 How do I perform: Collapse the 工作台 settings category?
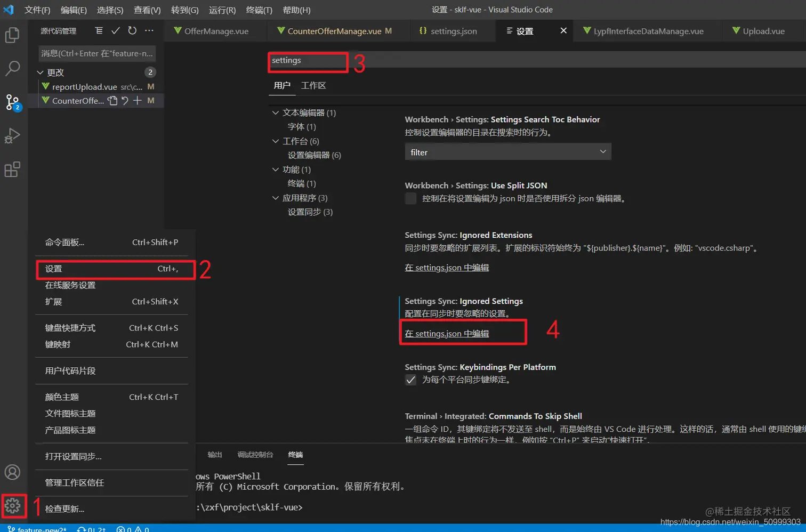pyautogui.click(x=276, y=141)
